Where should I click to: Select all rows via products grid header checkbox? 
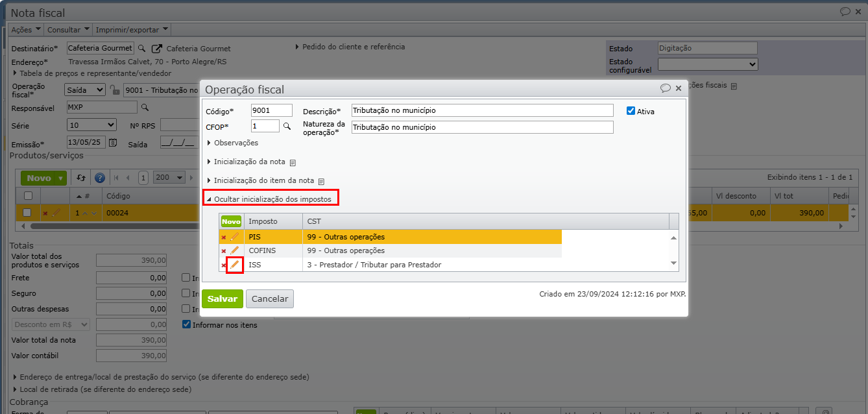pyautogui.click(x=28, y=196)
